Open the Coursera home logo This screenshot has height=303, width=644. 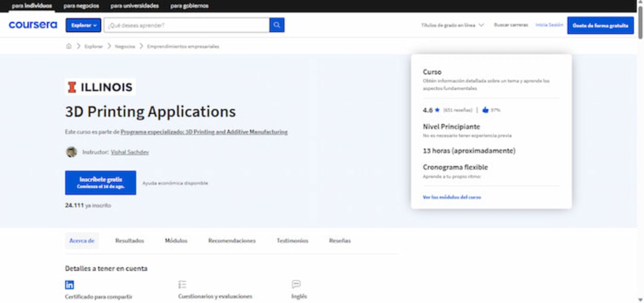33,25
